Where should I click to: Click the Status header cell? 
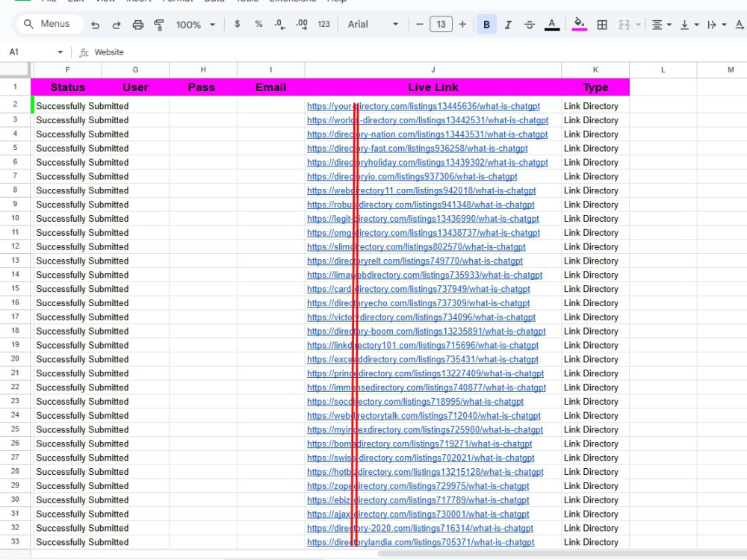(x=68, y=87)
